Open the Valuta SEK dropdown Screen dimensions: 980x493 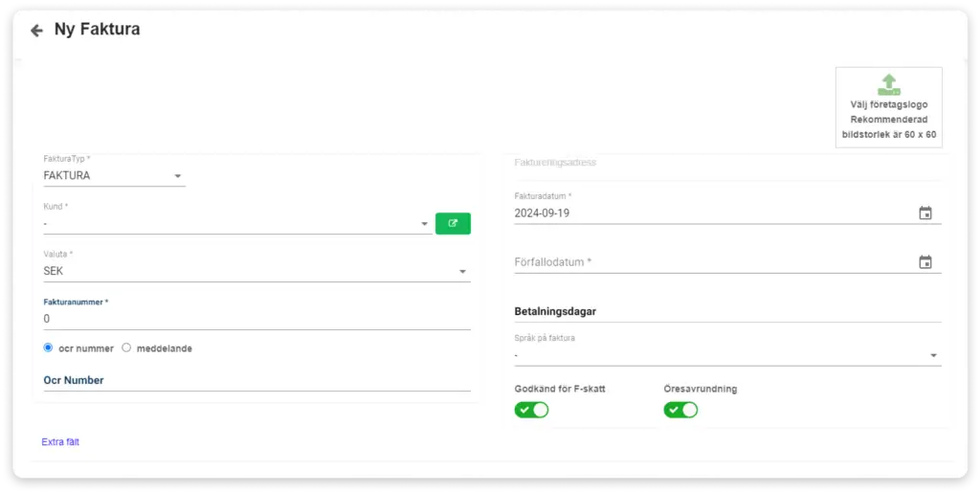pos(256,271)
